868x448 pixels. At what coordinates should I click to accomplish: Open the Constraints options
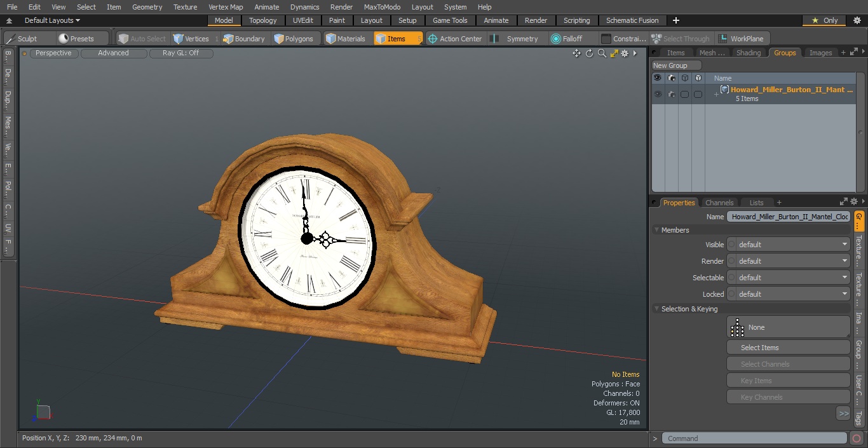click(x=624, y=39)
